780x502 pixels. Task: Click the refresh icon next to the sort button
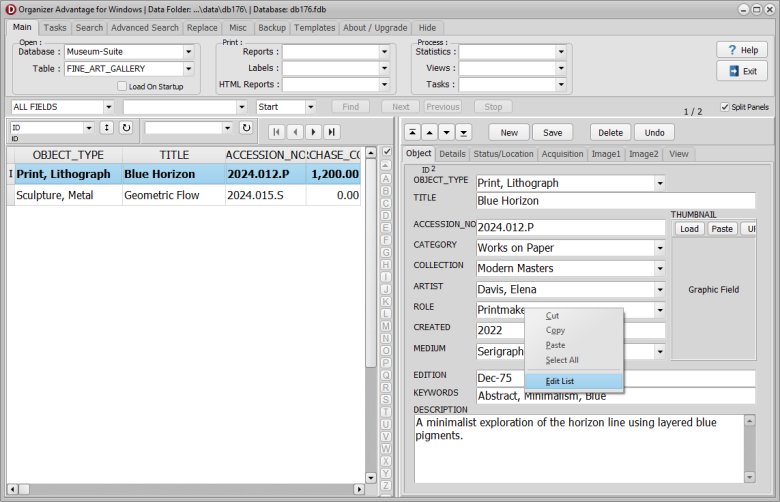125,128
